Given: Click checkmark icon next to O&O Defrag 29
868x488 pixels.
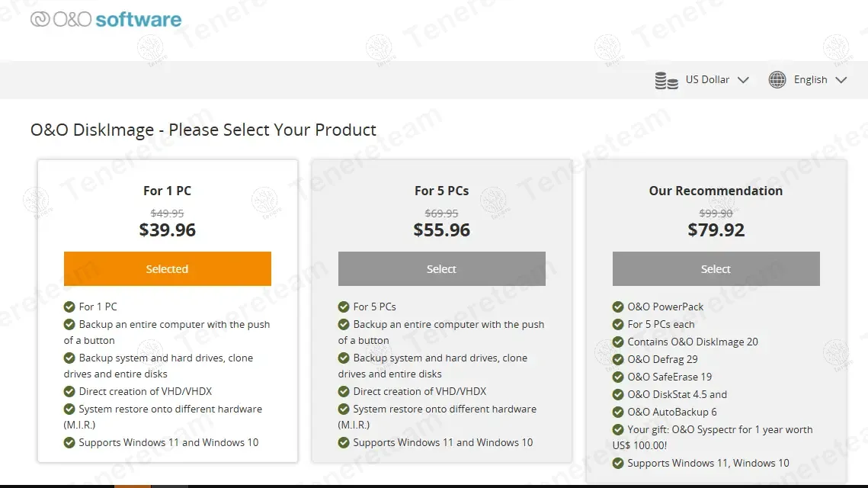Looking at the screenshot, I should [618, 359].
